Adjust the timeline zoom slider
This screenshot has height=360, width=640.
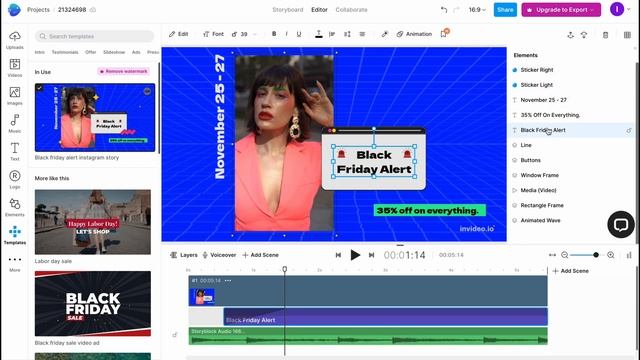coord(596,255)
